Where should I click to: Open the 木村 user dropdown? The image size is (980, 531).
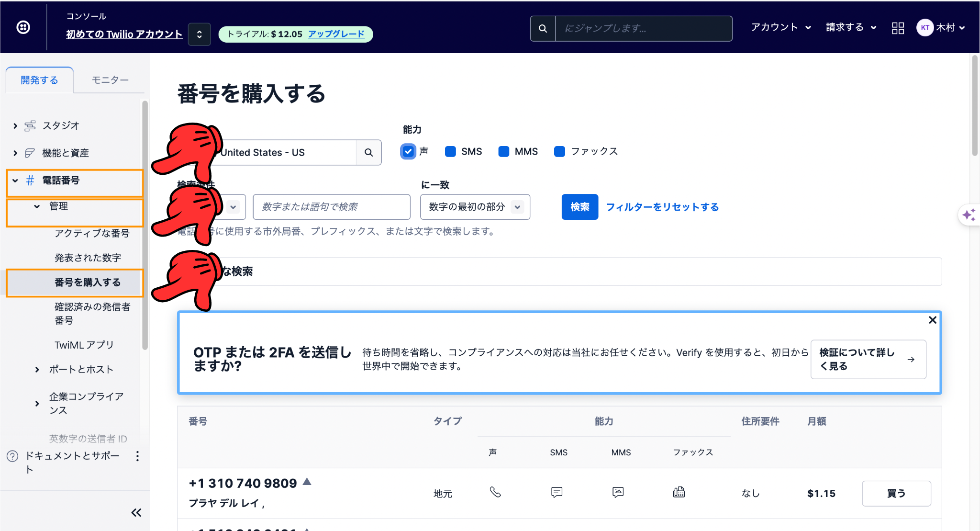click(950, 27)
